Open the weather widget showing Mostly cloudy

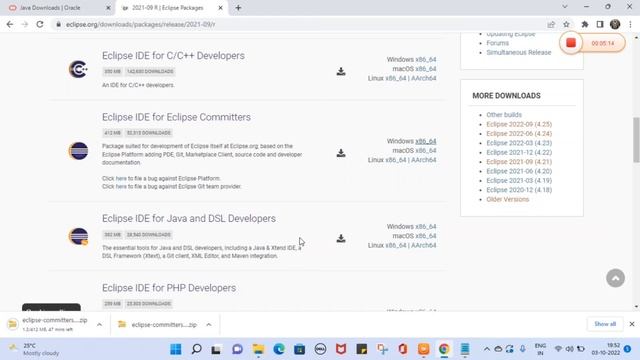35,349
